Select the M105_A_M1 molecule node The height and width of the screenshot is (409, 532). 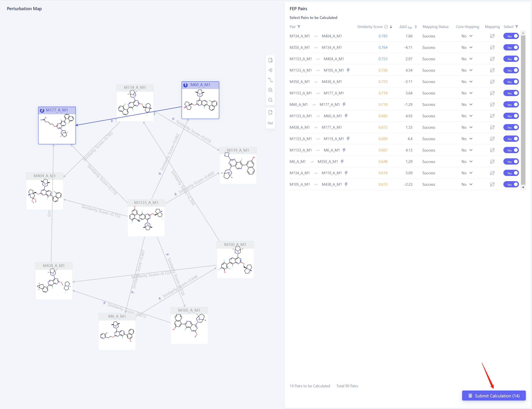tap(189, 326)
